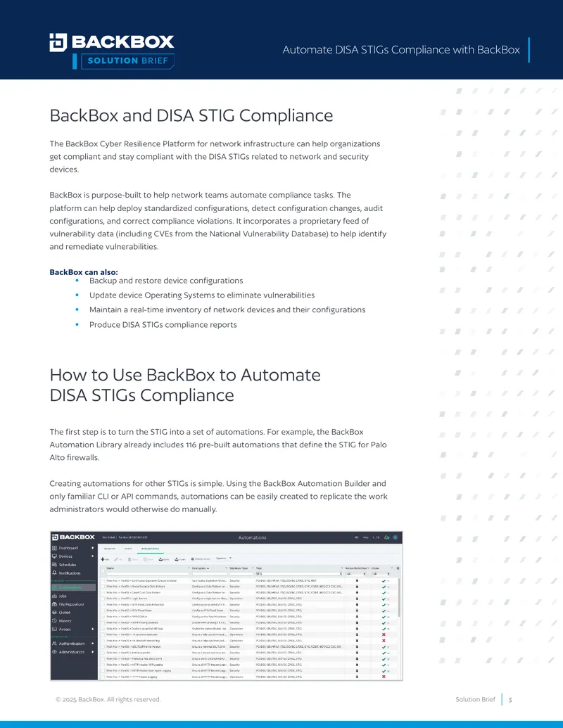The width and height of the screenshot is (563, 728).
Task: Click the Import icon in toolbar
Action: [x=177, y=559]
